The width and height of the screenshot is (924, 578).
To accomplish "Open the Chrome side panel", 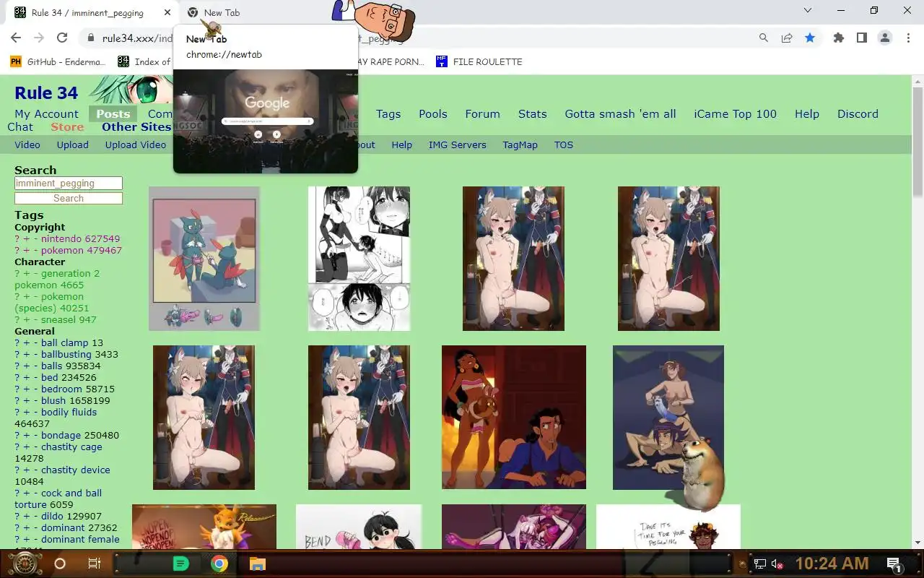I will [862, 38].
